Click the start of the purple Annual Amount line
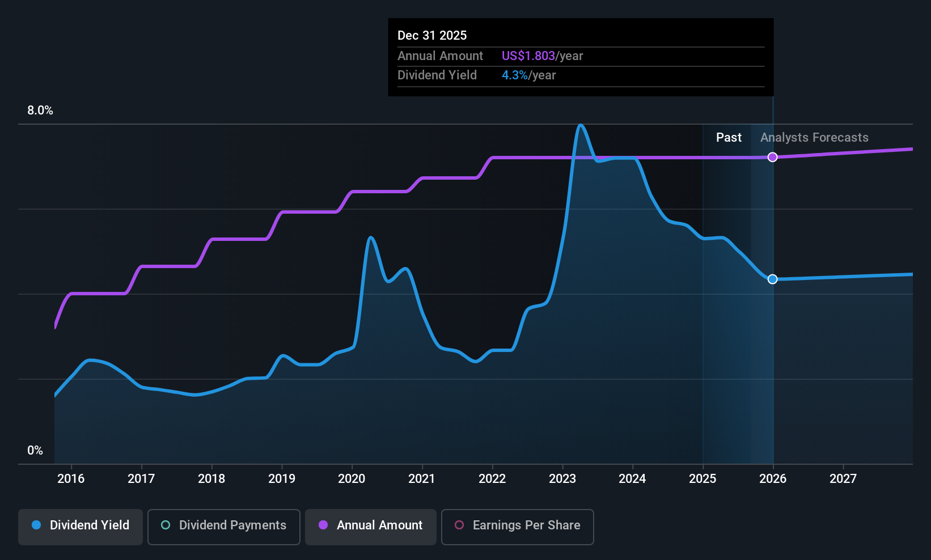Image resolution: width=931 pixels, height=560 pixels. coord(55,327)
